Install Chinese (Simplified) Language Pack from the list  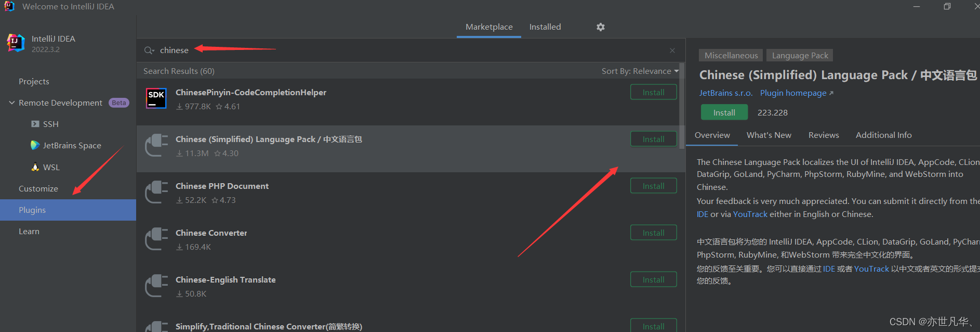(654, 139)
